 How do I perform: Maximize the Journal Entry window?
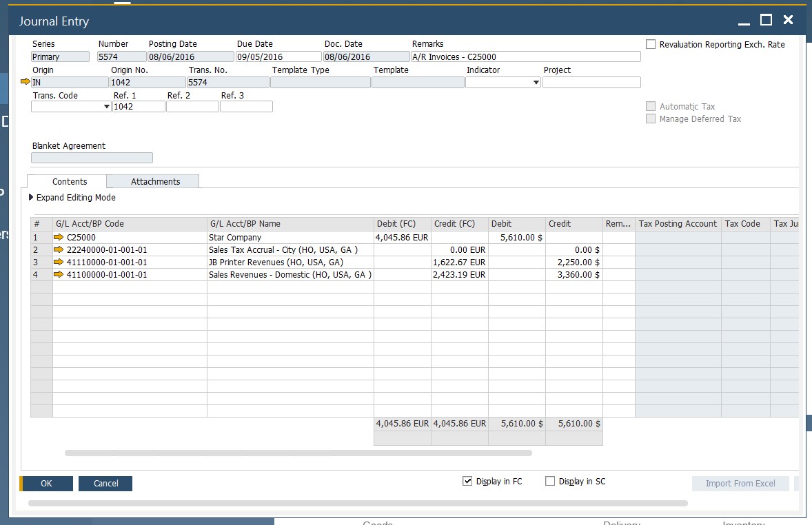(x=766, y=21)
